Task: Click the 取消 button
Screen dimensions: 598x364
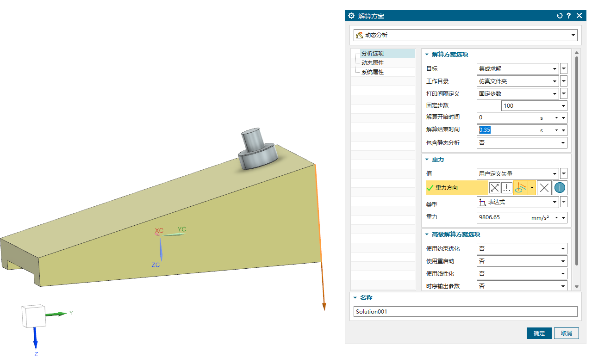Action: pyautogui.click(x=567, y=333)
